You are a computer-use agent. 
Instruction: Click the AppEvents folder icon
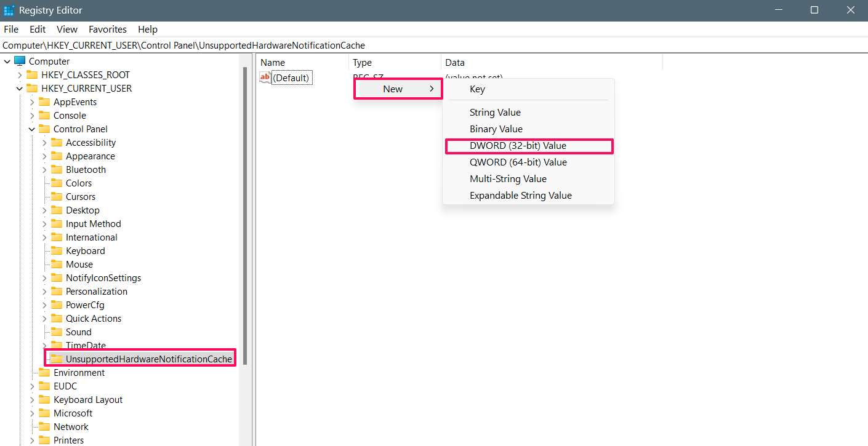(44, 102)
